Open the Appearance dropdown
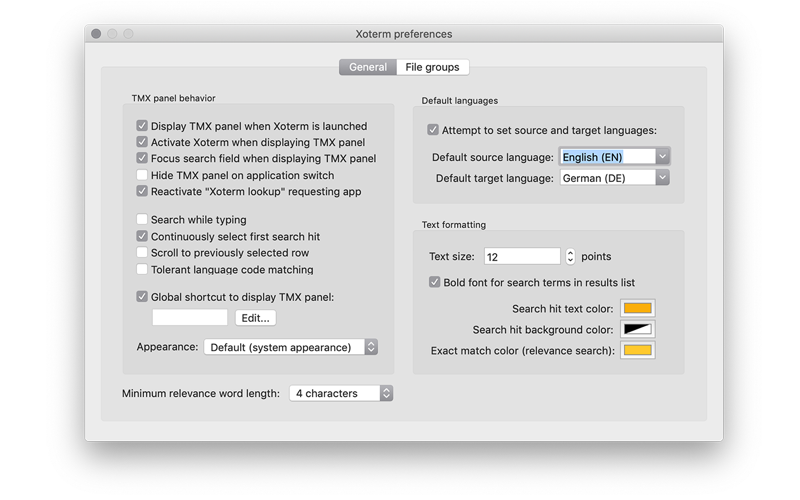Viewport: 800px width, 500px height. 291,347
